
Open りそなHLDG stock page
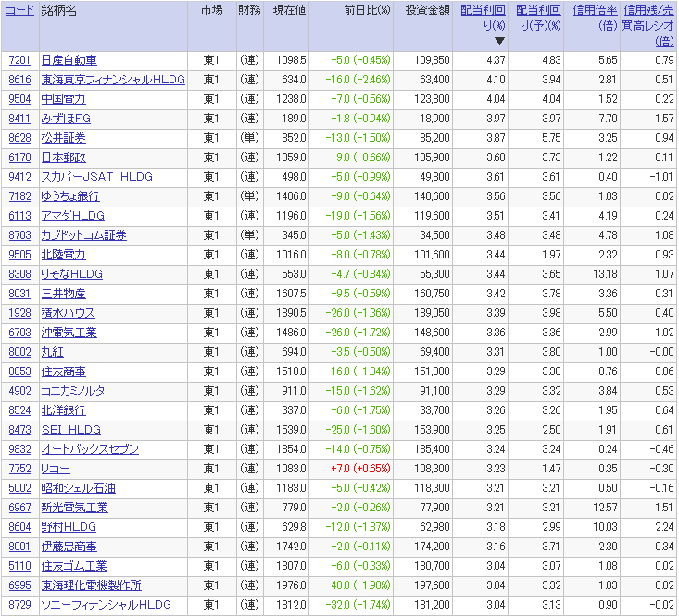pyautogui.click(x=72, y=274)
